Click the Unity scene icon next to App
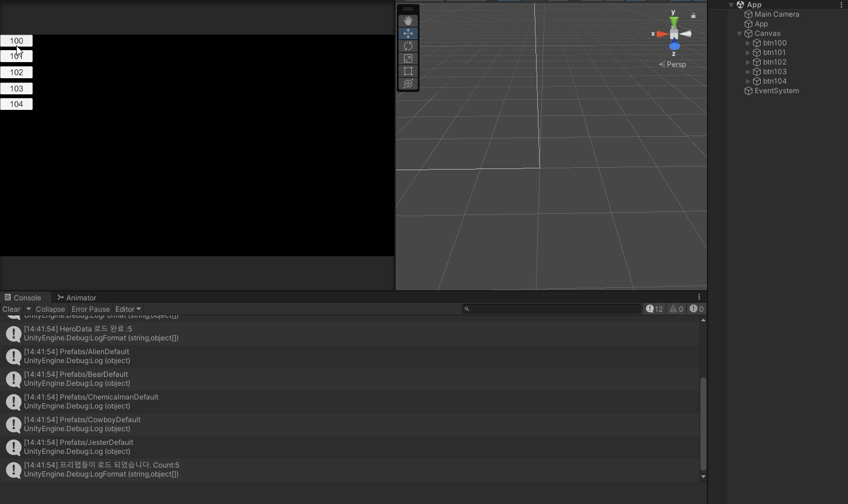The height and width of the screenshot is (504, 848). click(x=740, y=5)
